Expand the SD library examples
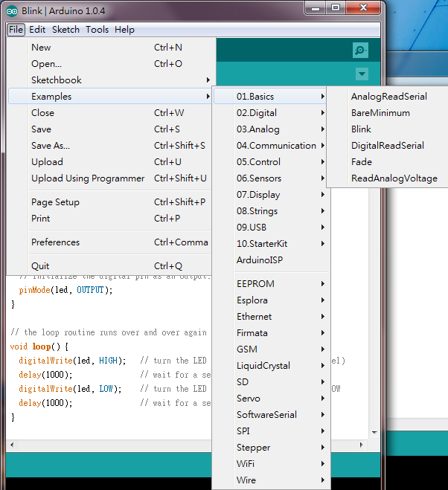The width and height of the screenshot is (448, 490). [x=270, y=382]
